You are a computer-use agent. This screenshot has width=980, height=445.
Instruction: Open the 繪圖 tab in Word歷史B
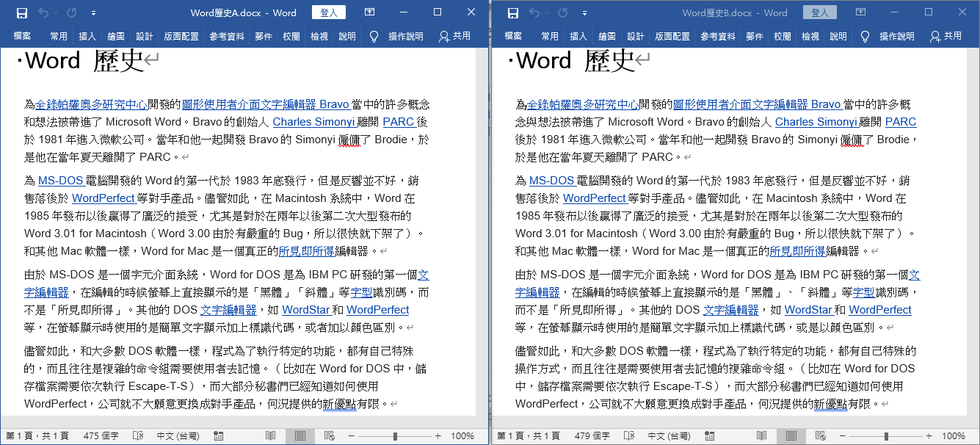[x=607, y=36]
